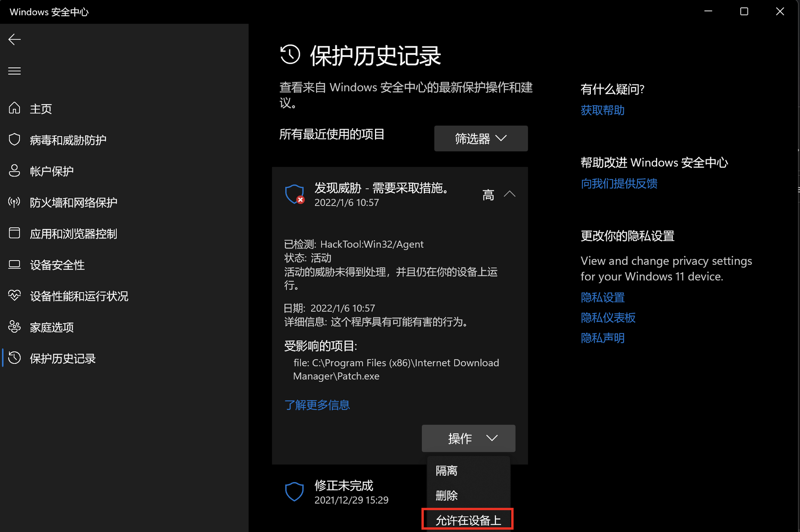800x532 pixels.
Task: Click the family icon for 家庭选项
Action: click(15, 327)
